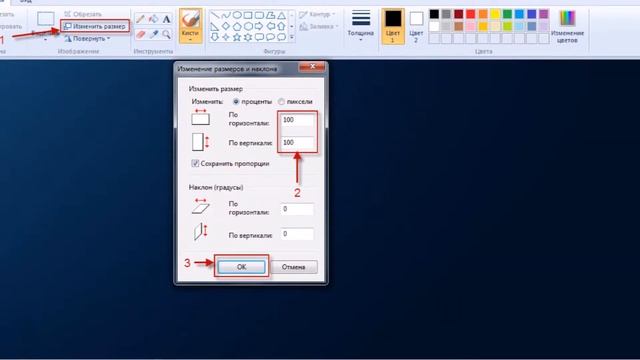Choose the up arrow shape

[281, 27]
